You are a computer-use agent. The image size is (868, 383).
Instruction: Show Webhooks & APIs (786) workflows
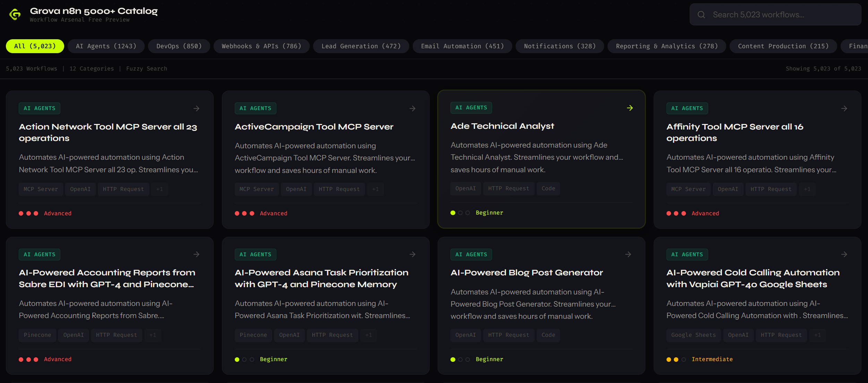point(261,46)
